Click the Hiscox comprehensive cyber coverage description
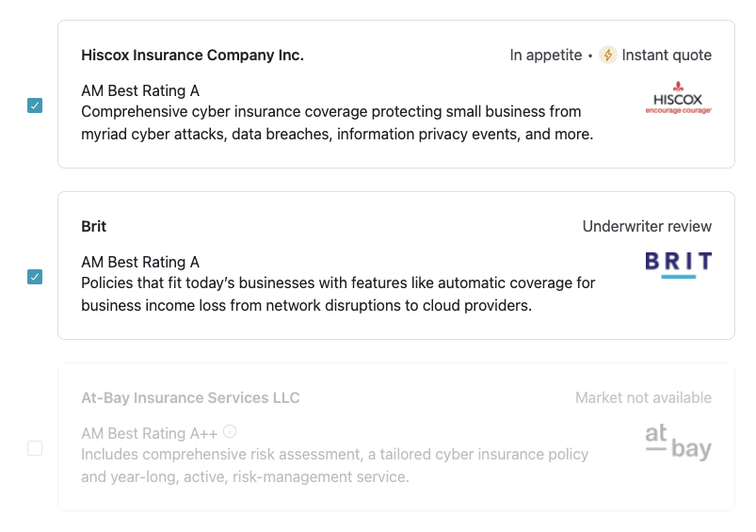756x532 pixels. [x=337, y=122]
